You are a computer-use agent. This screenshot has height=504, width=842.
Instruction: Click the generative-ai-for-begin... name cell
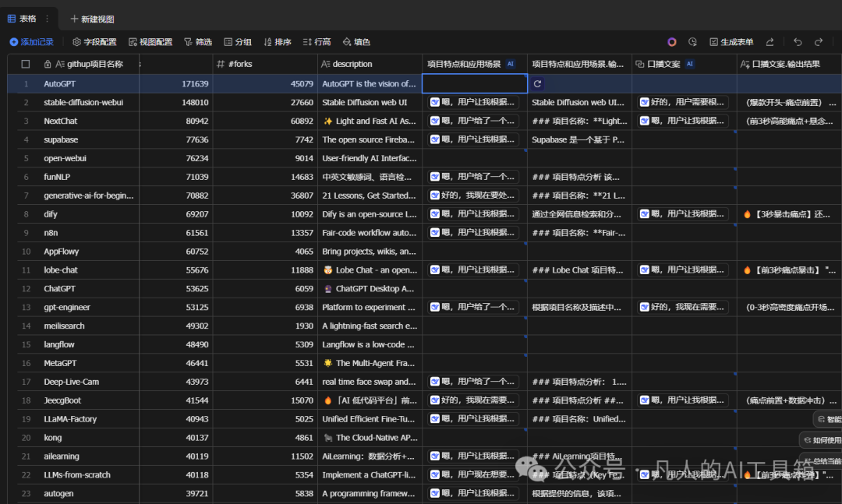click(88, 196)
